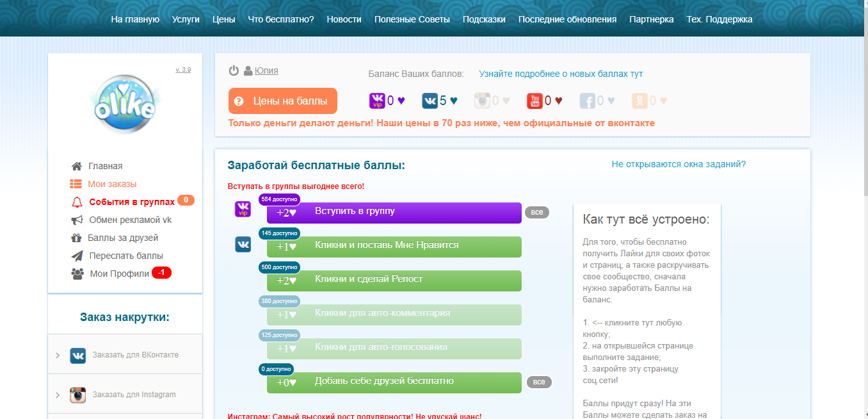Open На главную in top menu
868x419 pixels.
tap(135, 19)
